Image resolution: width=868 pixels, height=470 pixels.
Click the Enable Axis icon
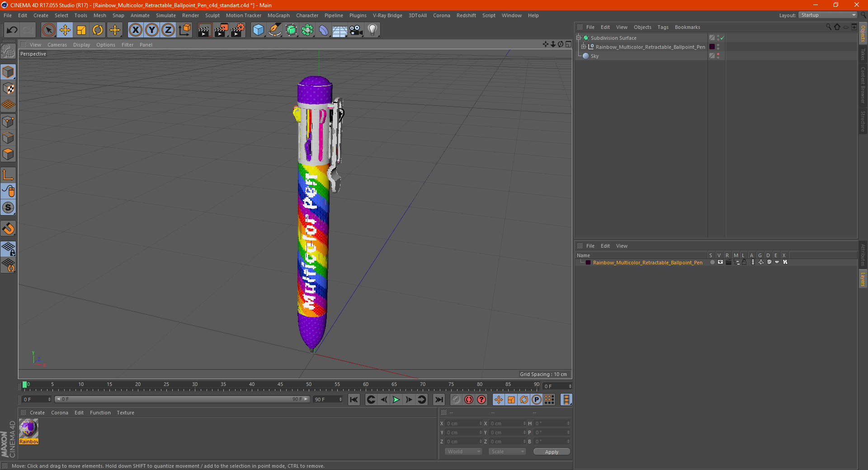coord(8,175)
